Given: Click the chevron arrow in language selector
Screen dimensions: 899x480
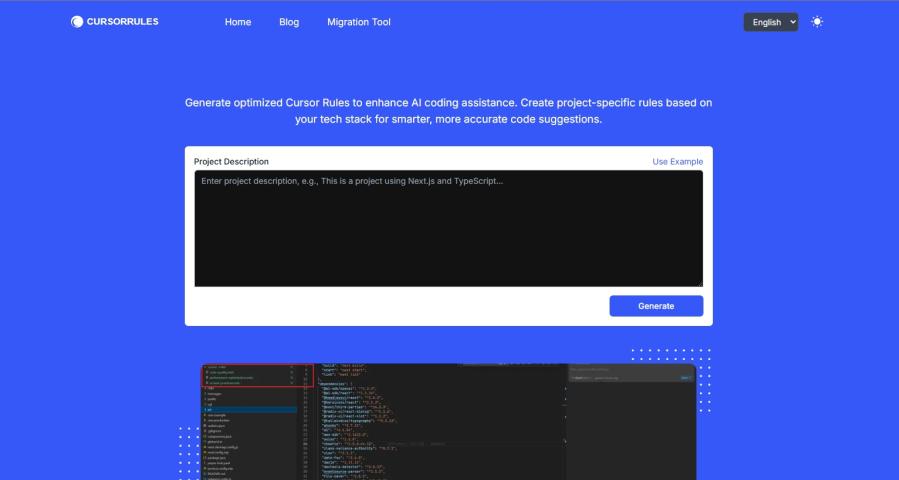Looking at the screenshot, I should (x=793, y=22).
